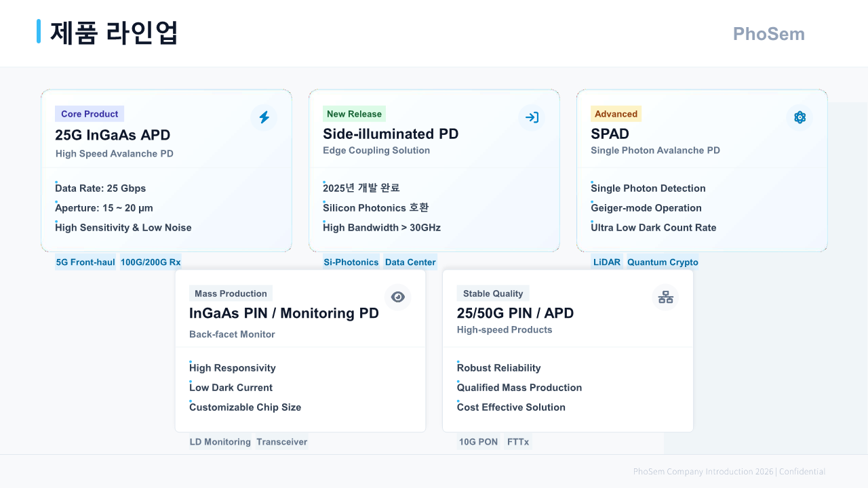Viewport: 868px width, 488px height.
Task: Select the Si-Photonics tag
Action: (x=351, y=262)
